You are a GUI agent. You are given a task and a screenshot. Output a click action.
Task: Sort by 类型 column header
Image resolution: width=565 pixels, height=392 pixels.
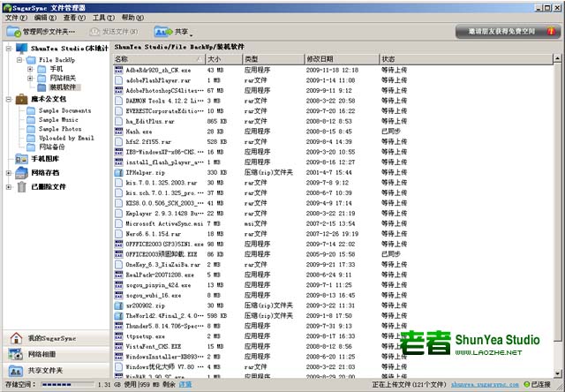tap(274, 59)
